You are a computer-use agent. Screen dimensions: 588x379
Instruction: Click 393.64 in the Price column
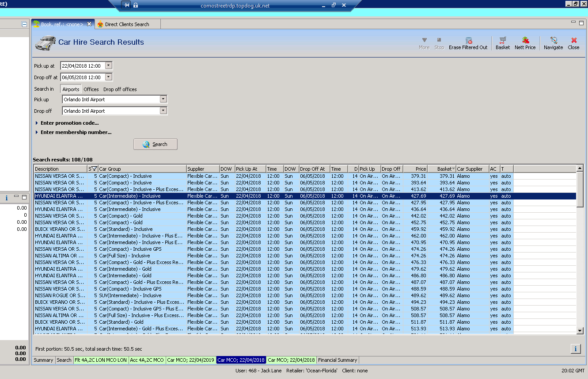(x=418, y=183)
